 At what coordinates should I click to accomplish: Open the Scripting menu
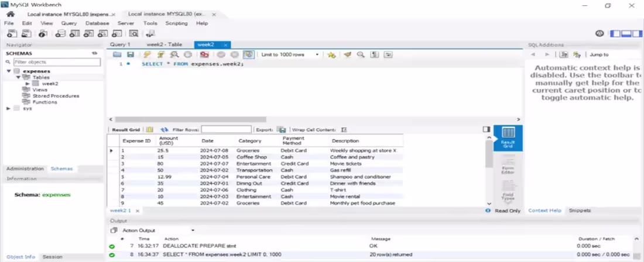176,23
